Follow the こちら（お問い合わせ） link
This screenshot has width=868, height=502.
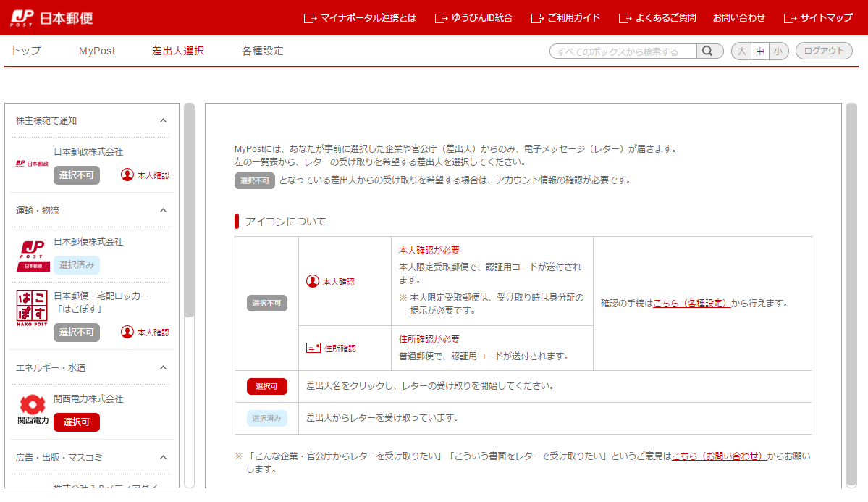[x=719, y=456]
